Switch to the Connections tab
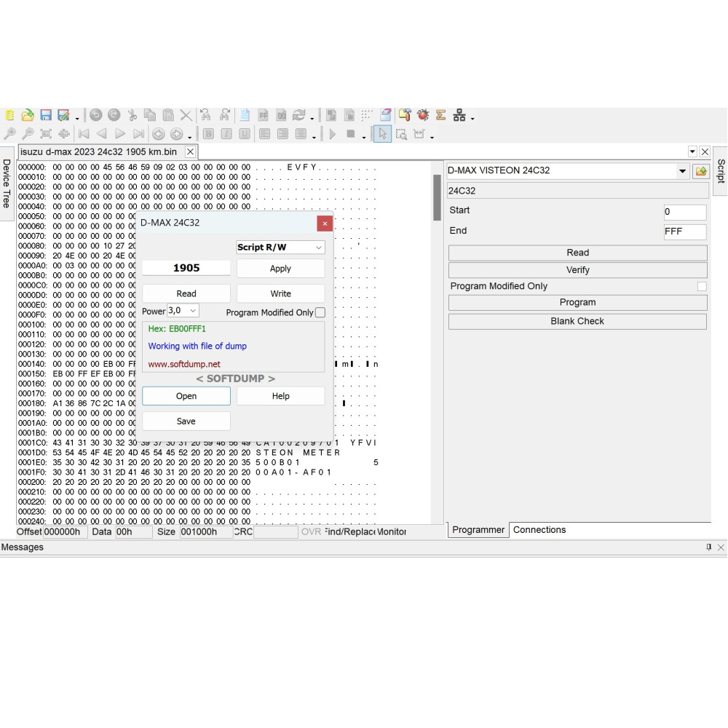 (x=539, y=530)
